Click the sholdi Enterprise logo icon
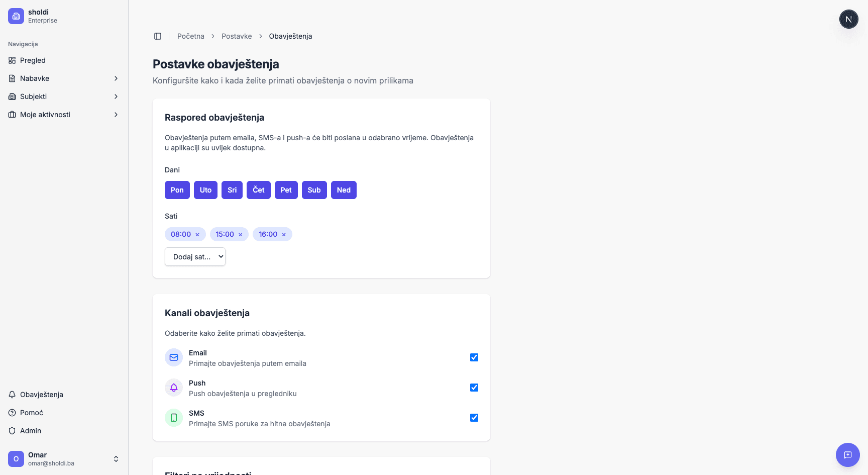Image resolution: width=868 pixels, height=475 pixels. (x=16, y=16)
